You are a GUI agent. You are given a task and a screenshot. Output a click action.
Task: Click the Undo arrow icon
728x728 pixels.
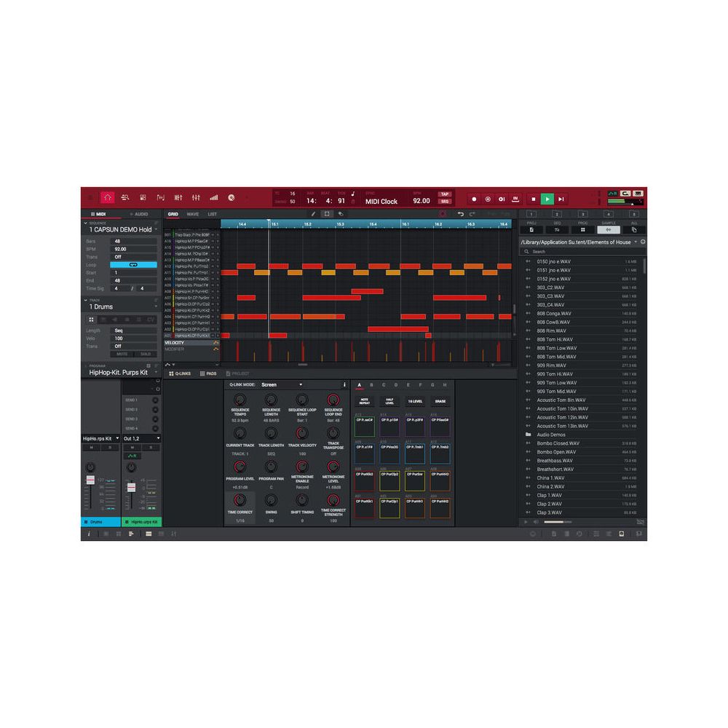[460, 214]
